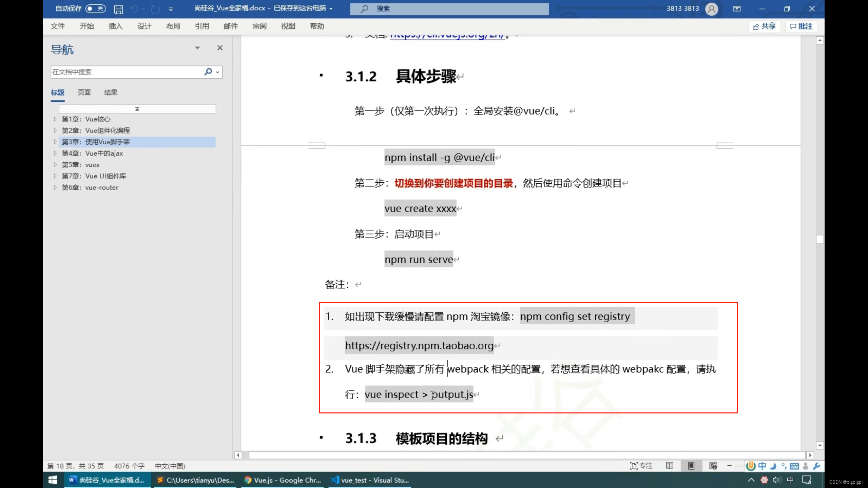
Task: Switch to the 设计 ribbon tab
Action: pyautogui.click(x=144, y=26)
